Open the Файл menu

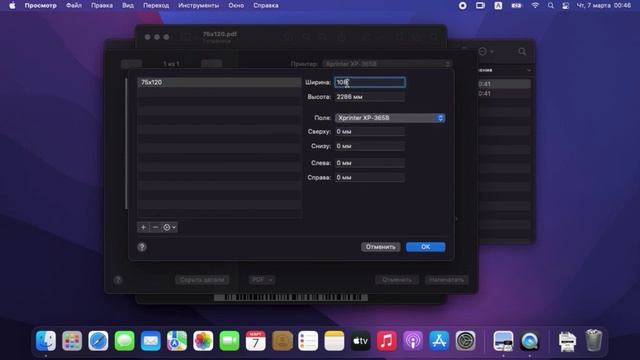tap(74, 6)
